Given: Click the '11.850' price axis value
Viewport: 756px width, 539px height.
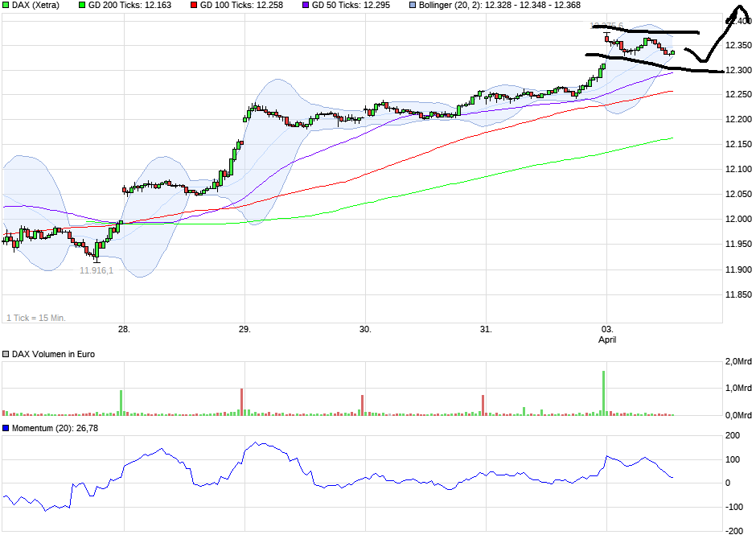Looking at the screenshot, I should [x=738, y=294].
